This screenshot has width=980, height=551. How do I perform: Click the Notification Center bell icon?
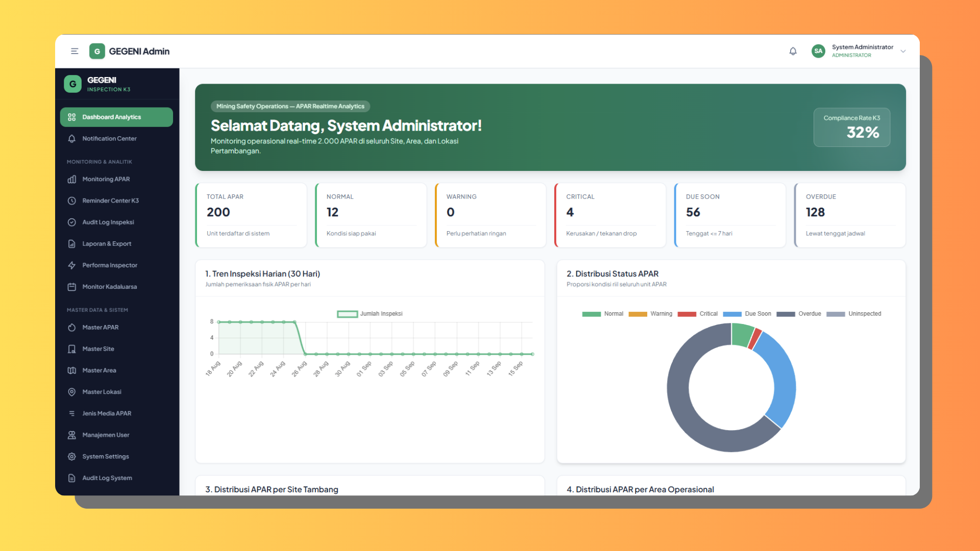(x=71, y=139)
